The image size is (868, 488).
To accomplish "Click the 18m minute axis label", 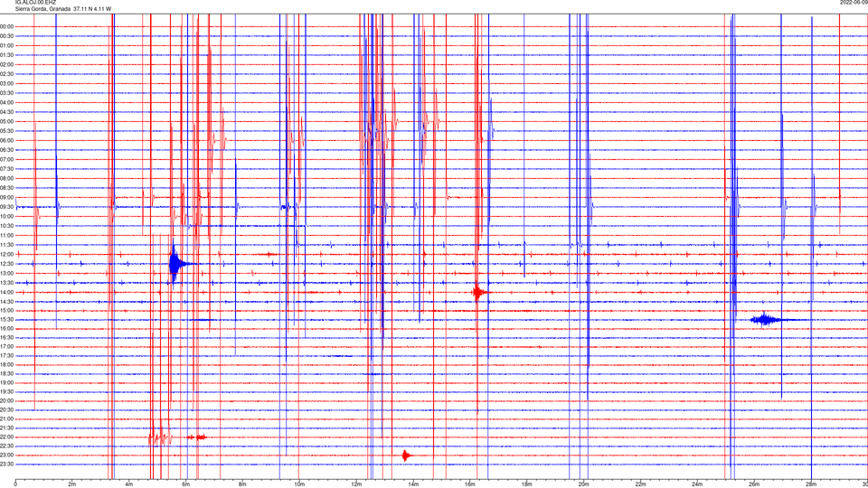I will 526,484.
